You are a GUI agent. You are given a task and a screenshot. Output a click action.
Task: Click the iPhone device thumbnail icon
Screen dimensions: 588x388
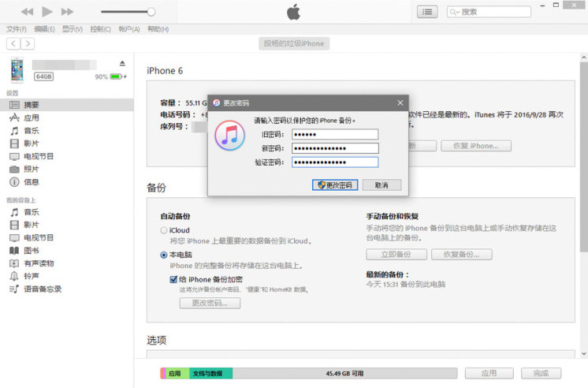(17, 70)
